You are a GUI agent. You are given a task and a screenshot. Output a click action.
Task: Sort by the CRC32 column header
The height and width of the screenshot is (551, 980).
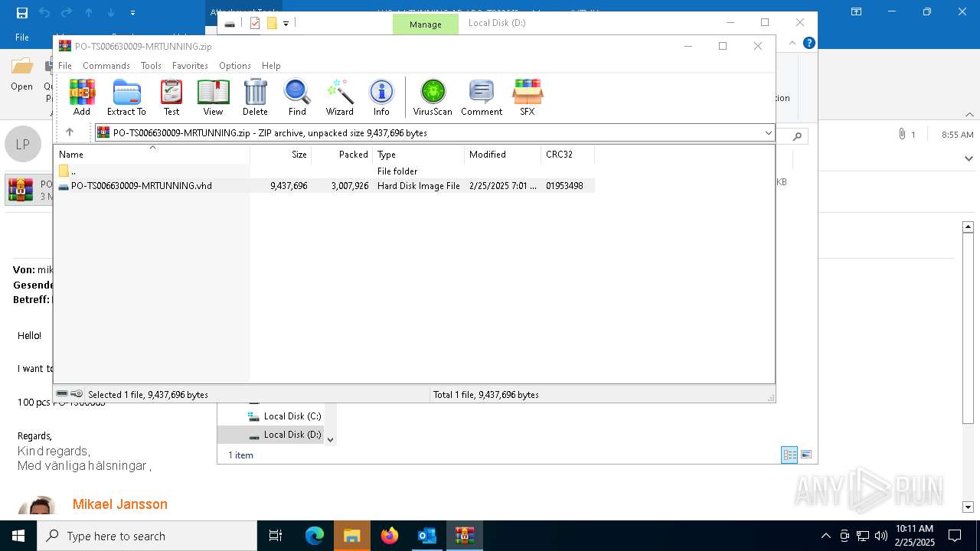[x=568, y=154]
